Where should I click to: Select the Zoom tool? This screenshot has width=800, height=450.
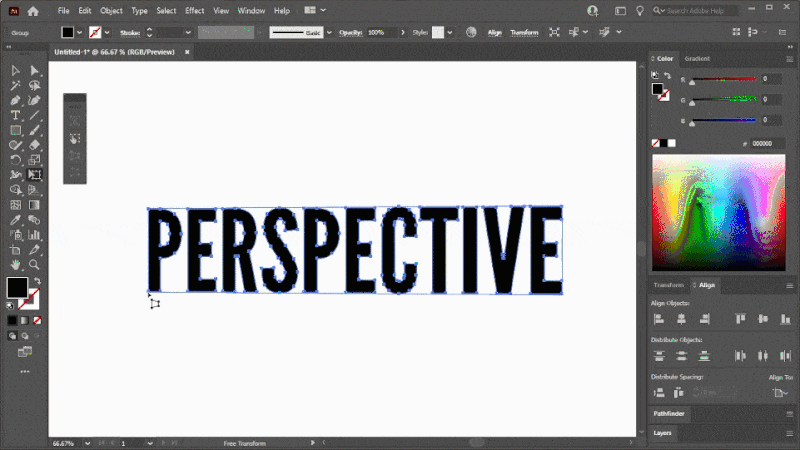[x=34, y=265]
